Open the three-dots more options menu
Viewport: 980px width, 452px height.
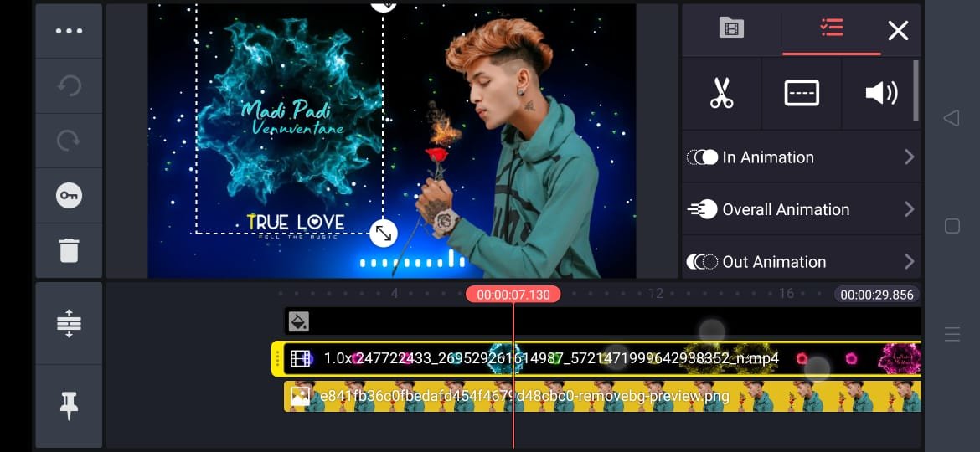[69, 31]
